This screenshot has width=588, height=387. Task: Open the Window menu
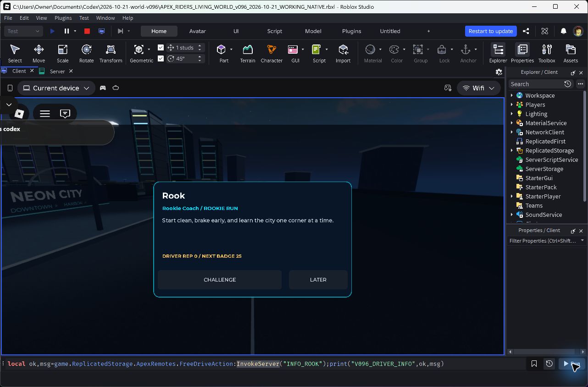click(x=105, y=18)
